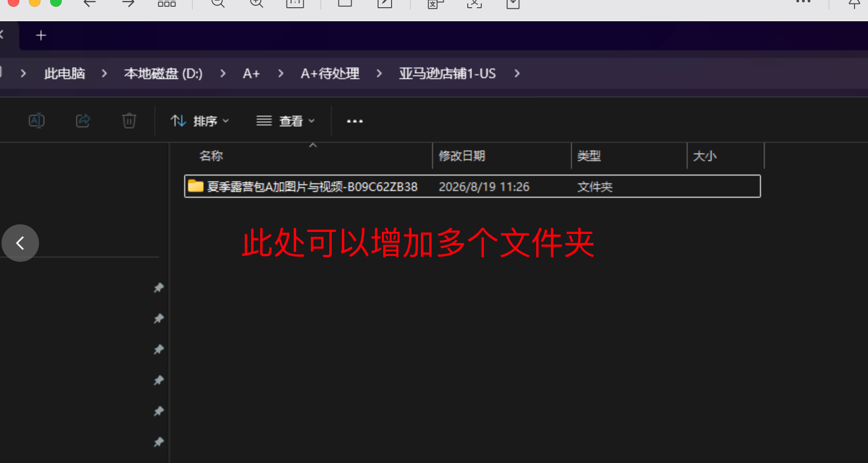Navigate to 此电脑 in address bar
Screen dimensions: 868x463
65,73
